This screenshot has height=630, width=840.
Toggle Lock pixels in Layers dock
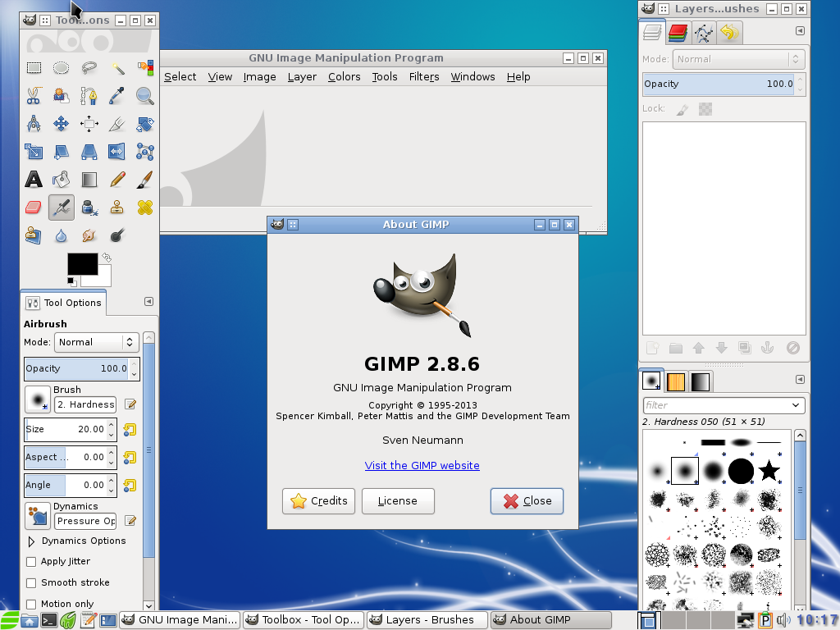point(682,109)
